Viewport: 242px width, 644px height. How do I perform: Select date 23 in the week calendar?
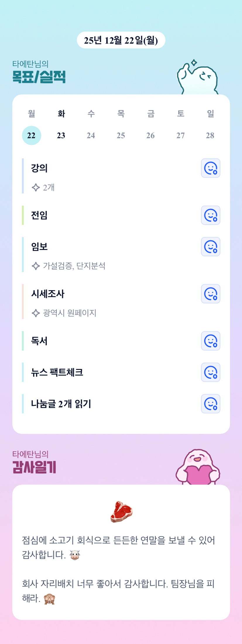click(x=61, y=136)
